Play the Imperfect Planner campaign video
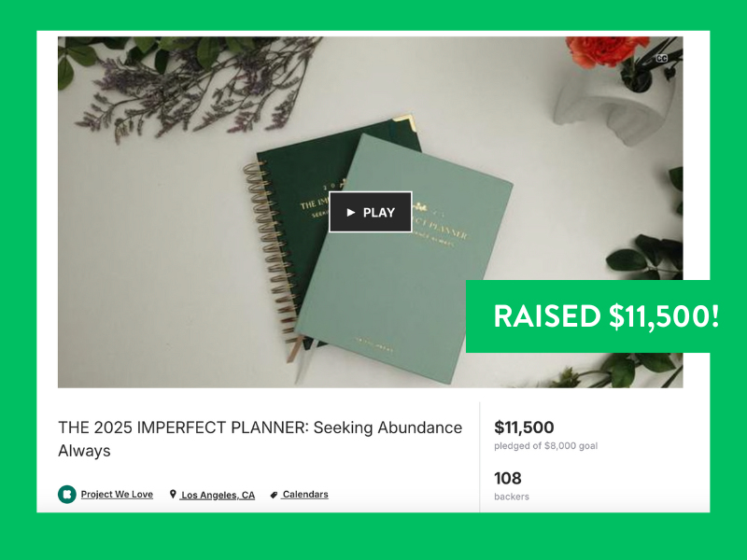This screenshot has height=560, width=747. 370,212
